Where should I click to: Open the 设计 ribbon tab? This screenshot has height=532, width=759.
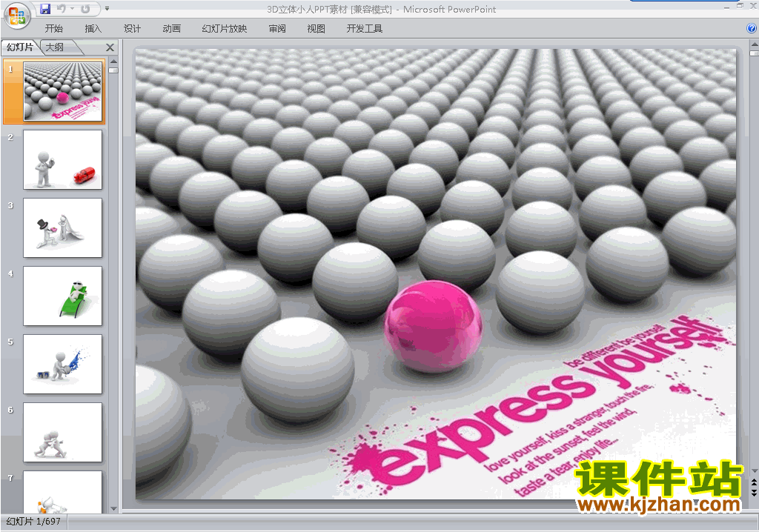tap(132, 29)
